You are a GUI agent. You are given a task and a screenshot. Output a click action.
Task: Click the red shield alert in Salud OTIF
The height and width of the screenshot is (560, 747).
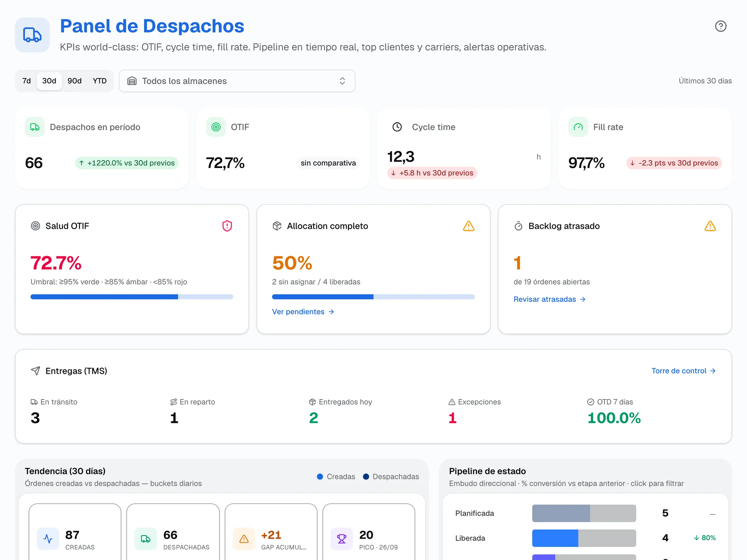point(227,226)
